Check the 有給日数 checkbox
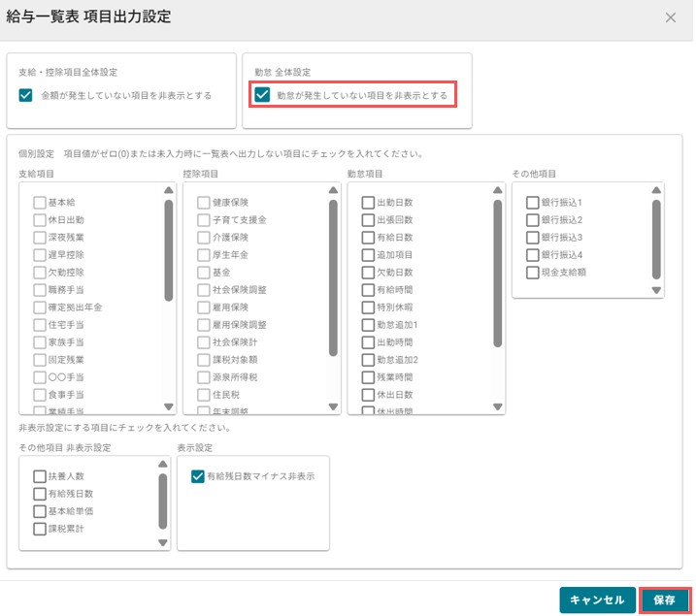This screenshot has height=616, width=696. pos(368,238)
